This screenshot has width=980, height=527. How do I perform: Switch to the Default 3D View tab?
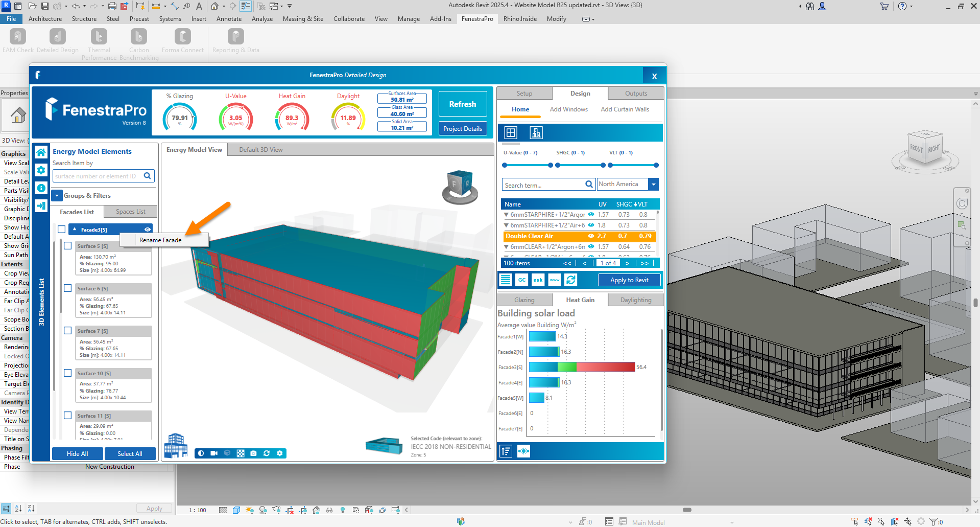click(x=260, y=150)
